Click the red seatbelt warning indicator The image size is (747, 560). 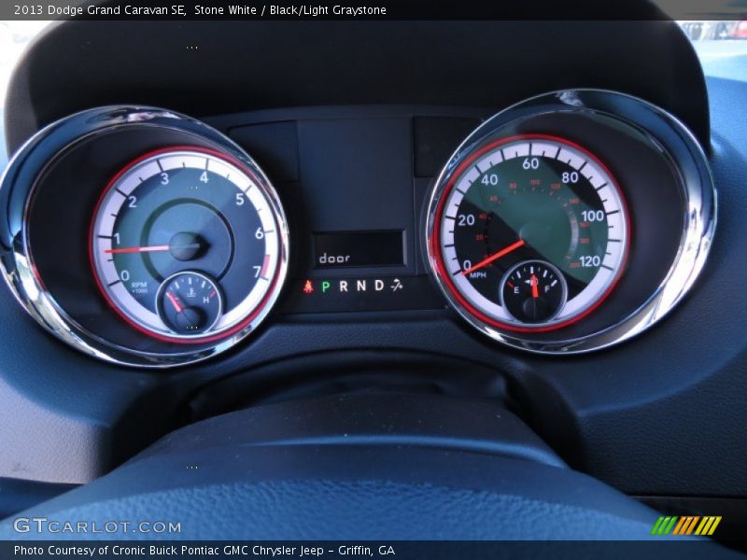[308, 287]
